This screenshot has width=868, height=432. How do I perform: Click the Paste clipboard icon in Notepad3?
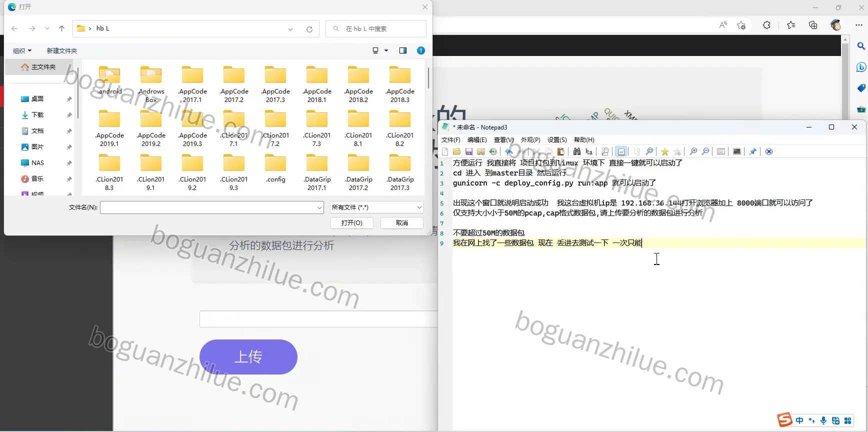[x=561, y=151]
